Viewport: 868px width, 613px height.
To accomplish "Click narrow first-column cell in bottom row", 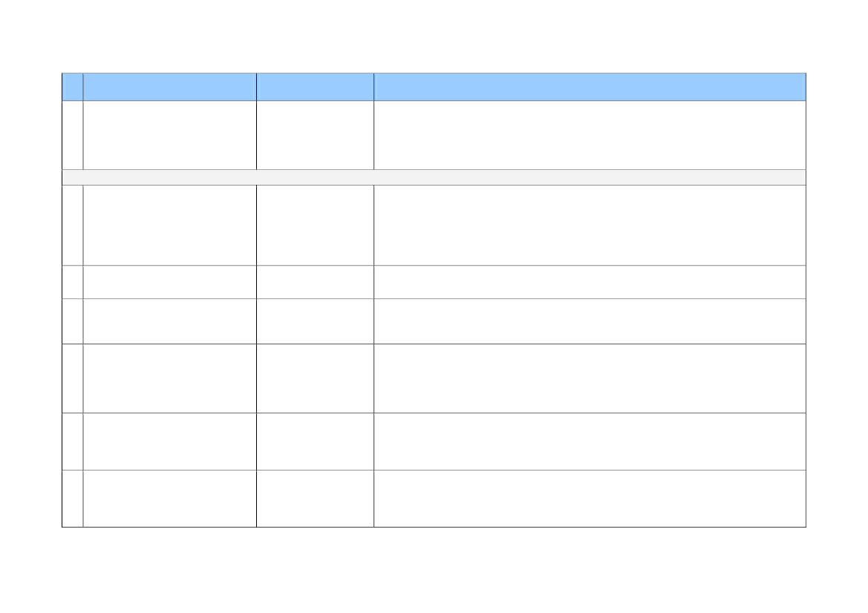I will pyautogui.click(x=73, y=499).
